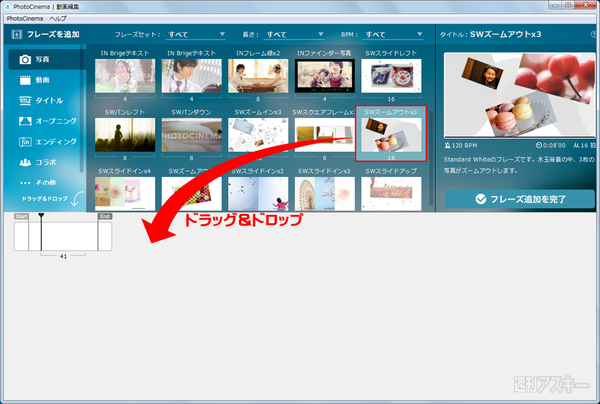Select the 写真 (photo) category
This screenshot has width=600, height=404.
45,59
